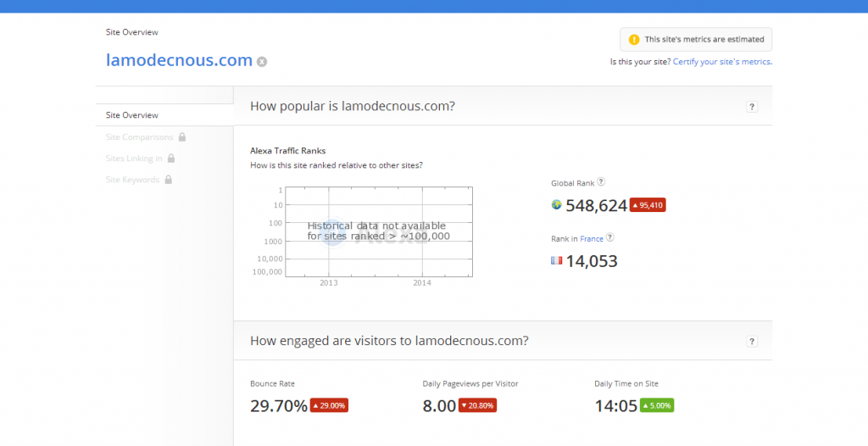
Task: Click the yellow warning icon for estimated metrics
Action: [x=634, y=39]
